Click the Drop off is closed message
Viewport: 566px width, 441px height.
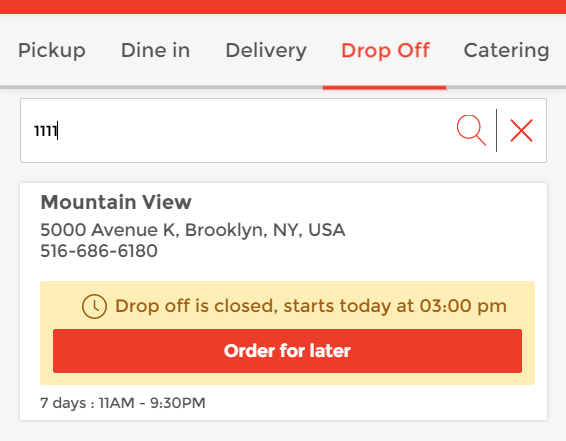click(311, 306)
